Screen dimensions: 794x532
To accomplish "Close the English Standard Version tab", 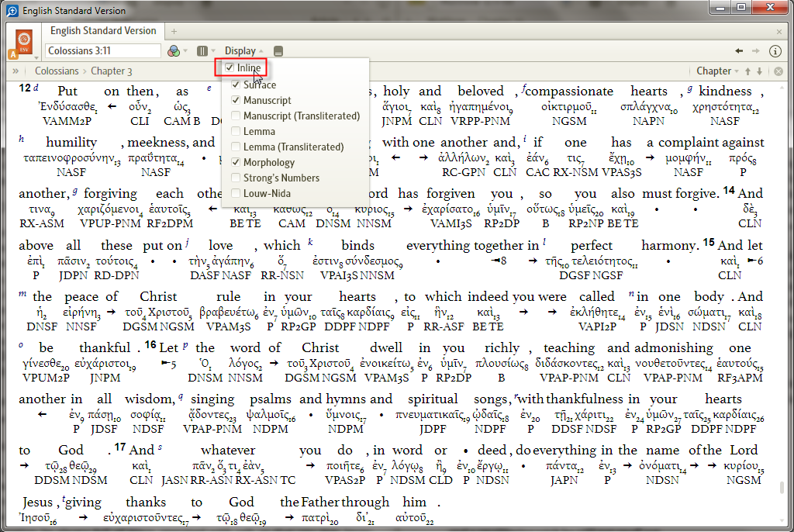I will click(x=778, y=32).
